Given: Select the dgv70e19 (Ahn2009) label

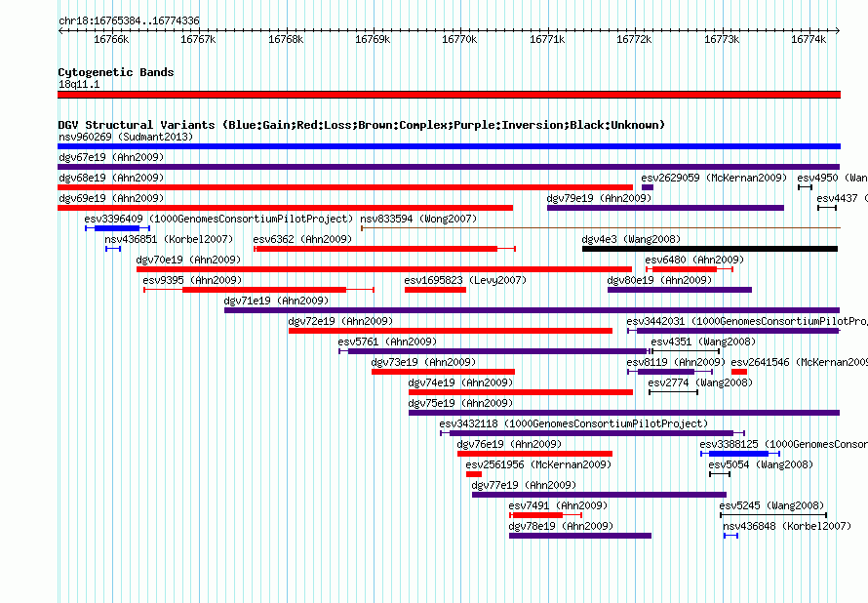Looking at the screenshot, I should click(189, 260).
